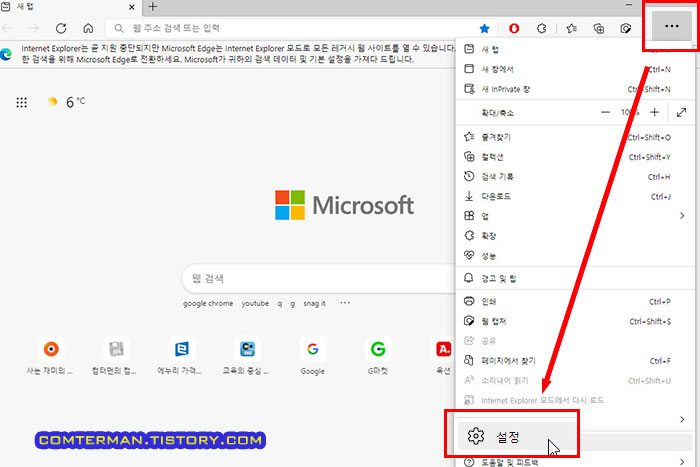Image resolution: width=700 pixels, height=467 pixels.
Task: Click the forward navigation arrow
Action: pos(34,28)
